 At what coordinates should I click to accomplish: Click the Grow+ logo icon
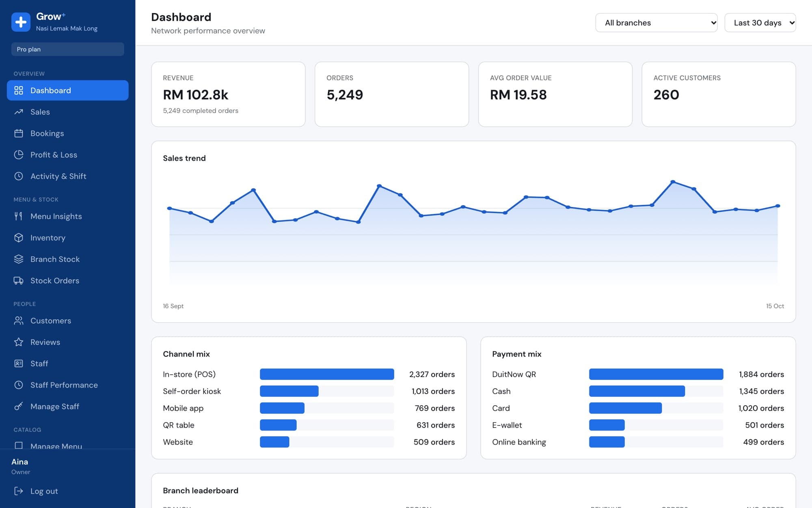tap(21, 22)
